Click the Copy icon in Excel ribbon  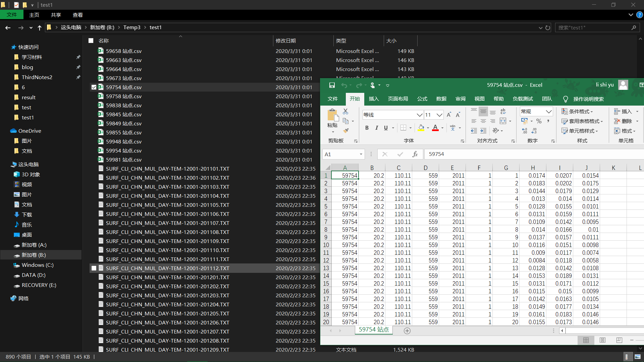coord(345,121)
